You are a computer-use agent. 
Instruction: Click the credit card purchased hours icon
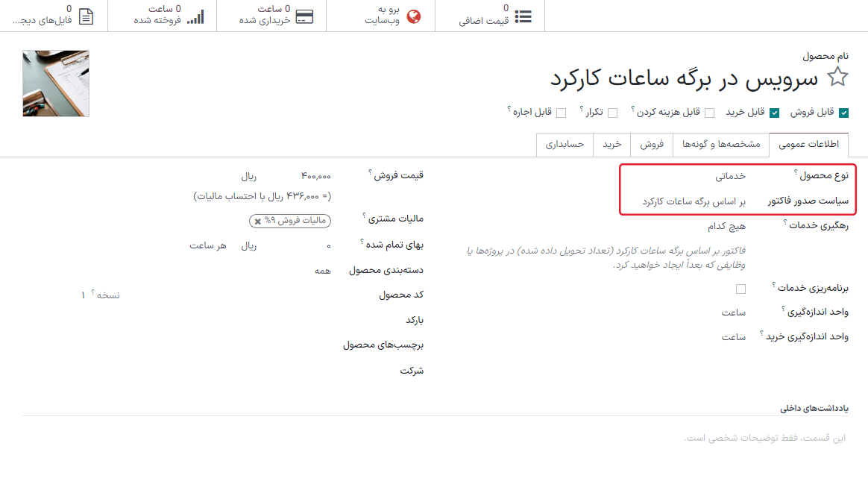(304, 16)
